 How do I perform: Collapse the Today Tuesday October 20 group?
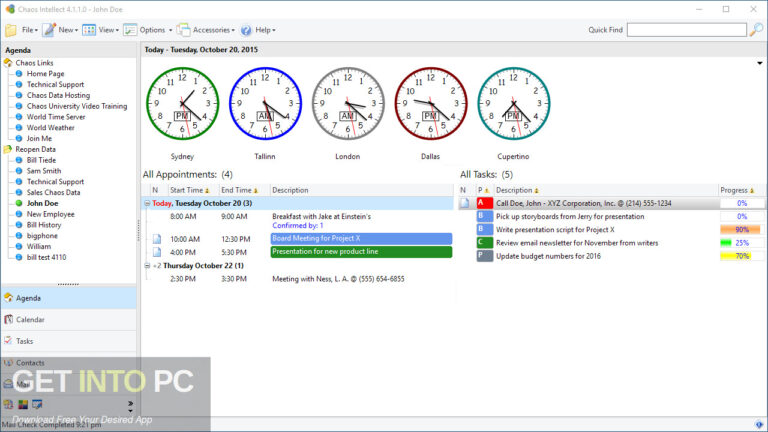(x=147, y=203)
